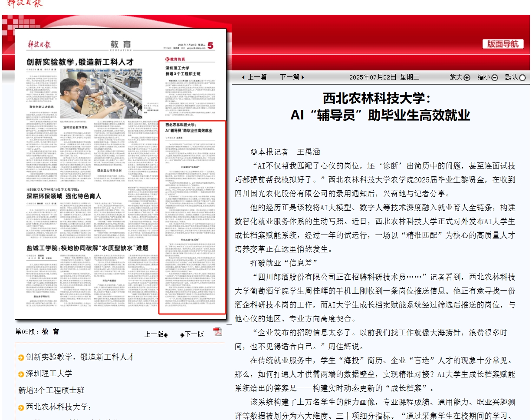The width and height of the screenshot is (532, 420).
Task: Go to previous page via 上一版
Action: (x=154, y=334)
